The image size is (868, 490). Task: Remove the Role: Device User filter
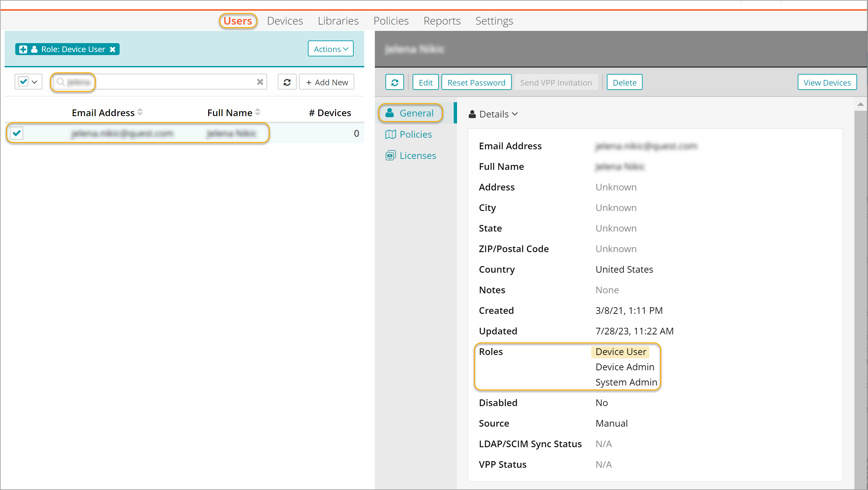(x=113, y=49)
